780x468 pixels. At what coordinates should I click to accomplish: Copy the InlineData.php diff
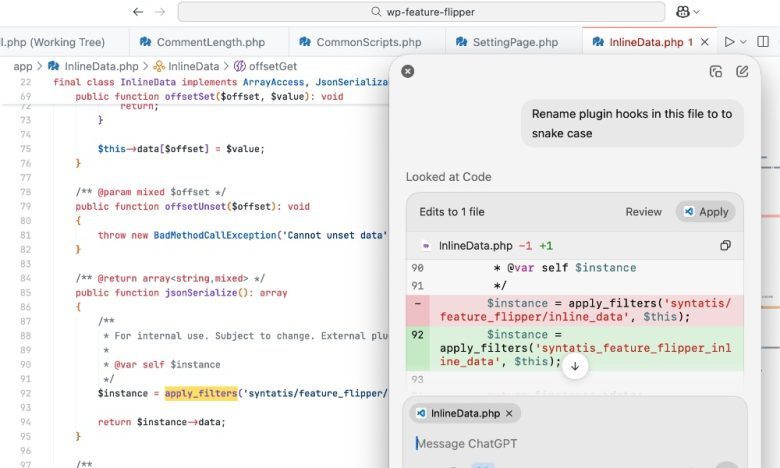point(725,245)
